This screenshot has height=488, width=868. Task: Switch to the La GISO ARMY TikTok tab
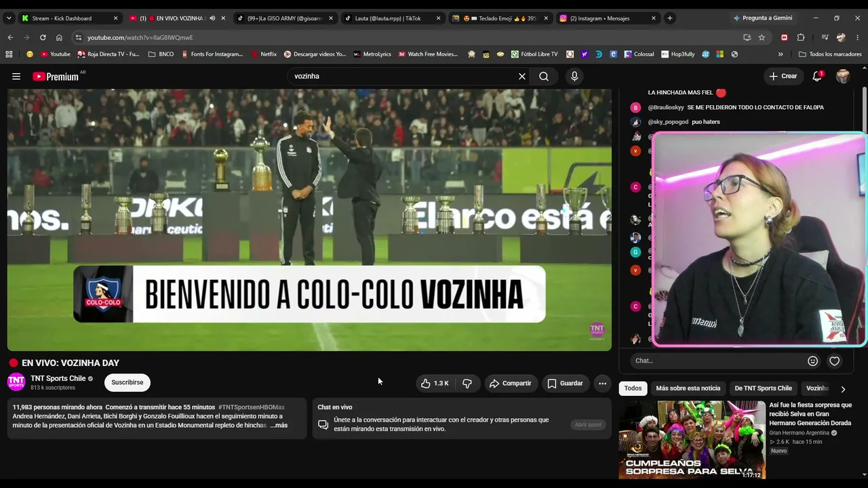click(x=285, y=18)
